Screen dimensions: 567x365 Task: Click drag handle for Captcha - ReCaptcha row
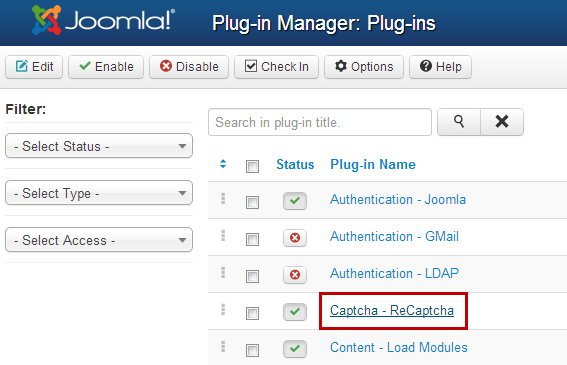[223, 310]
